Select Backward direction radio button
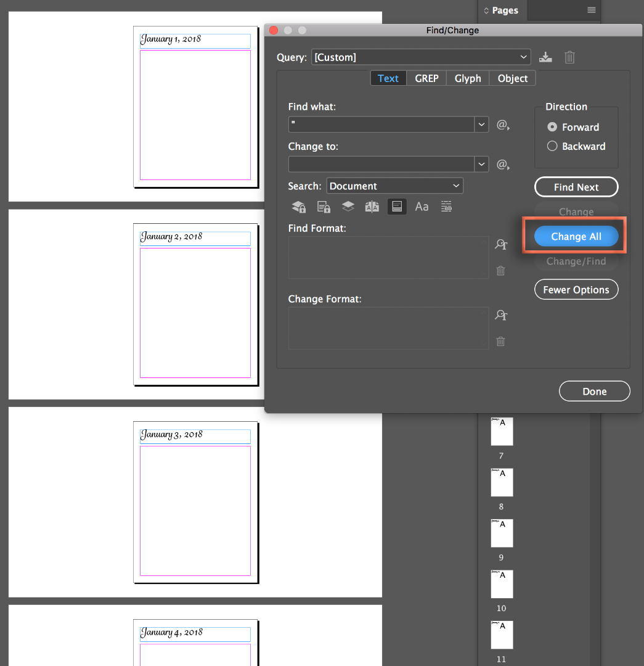 coord(552,146)
